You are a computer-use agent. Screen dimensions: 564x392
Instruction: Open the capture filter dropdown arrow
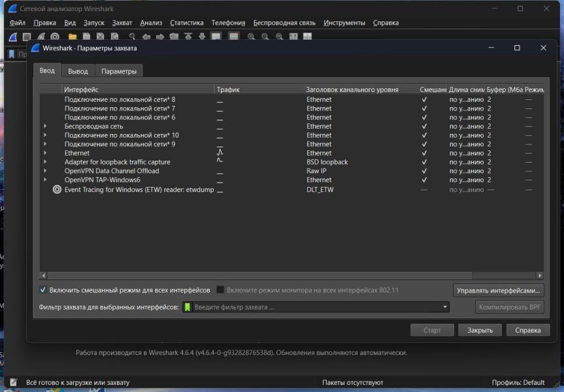coord(445,307)
